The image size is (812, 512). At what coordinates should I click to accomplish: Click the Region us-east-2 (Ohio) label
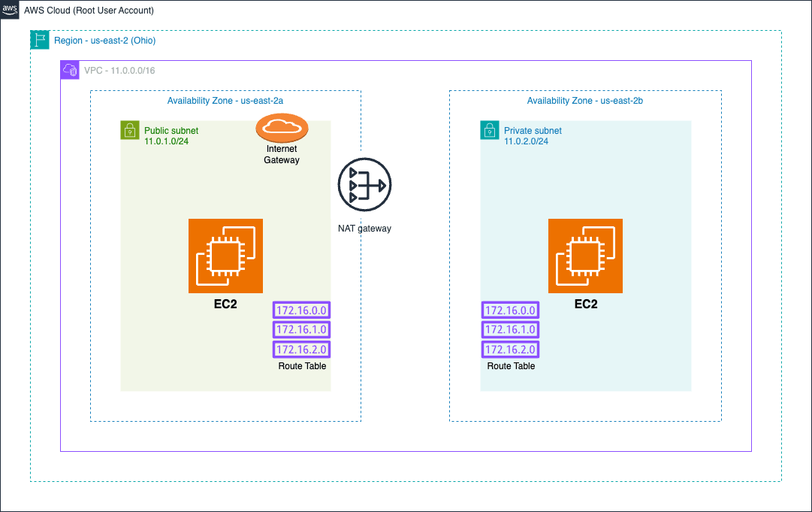point(105,41)
